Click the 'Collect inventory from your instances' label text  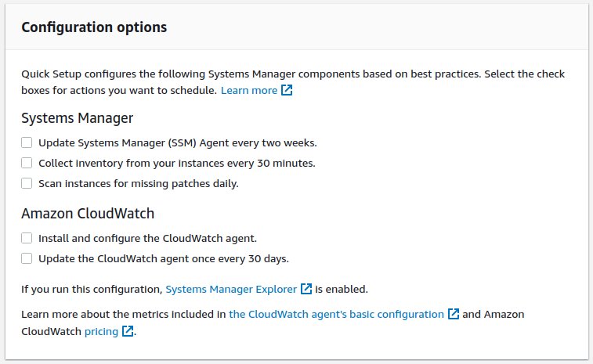coord(176,164)
